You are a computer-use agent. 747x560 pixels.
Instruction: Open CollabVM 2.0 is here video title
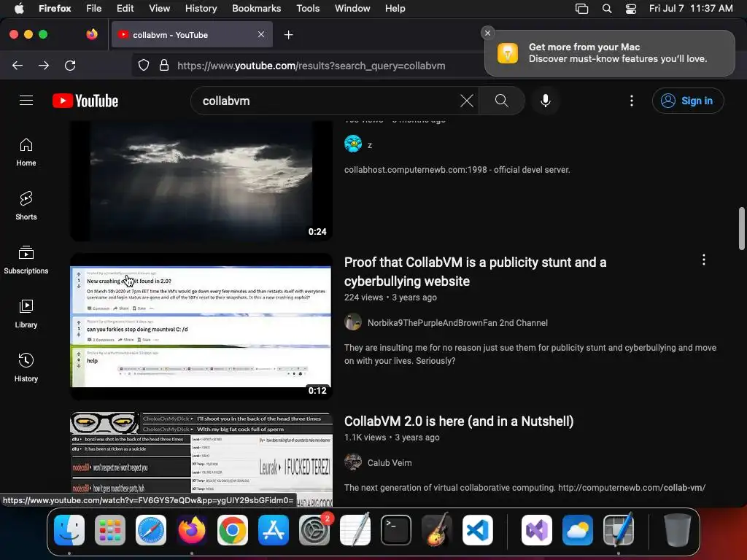click(x=459, y=421)
